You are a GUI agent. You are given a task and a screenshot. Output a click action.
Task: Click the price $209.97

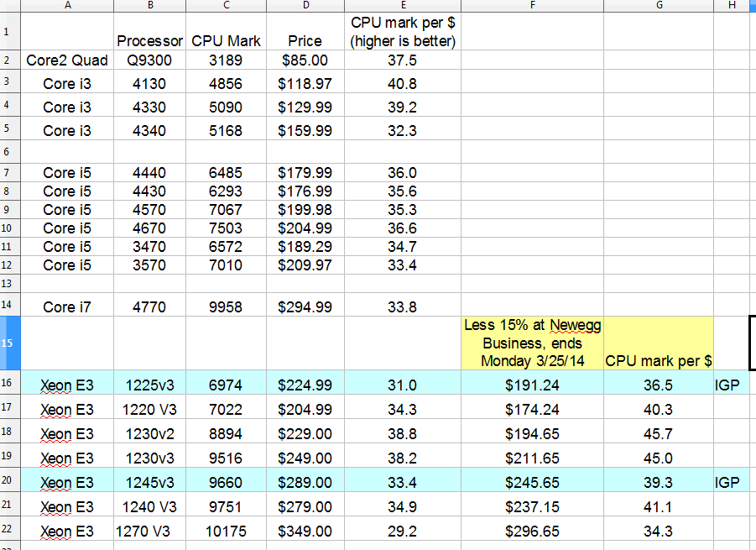point(305,265)
